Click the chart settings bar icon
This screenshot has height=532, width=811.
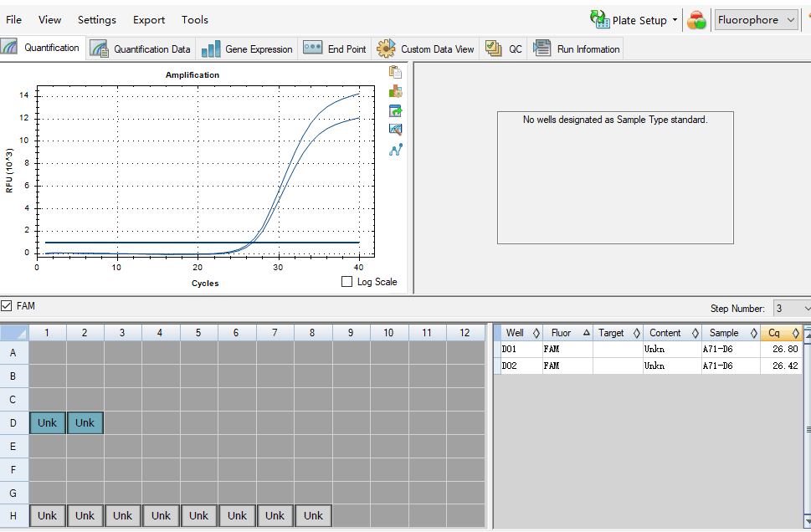click(x=396, y=91)
